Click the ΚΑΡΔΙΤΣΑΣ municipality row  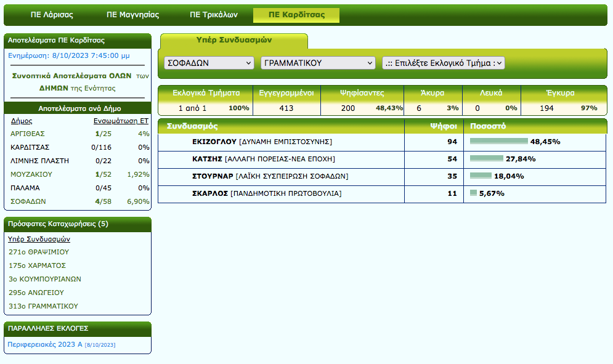coord(30,147)
